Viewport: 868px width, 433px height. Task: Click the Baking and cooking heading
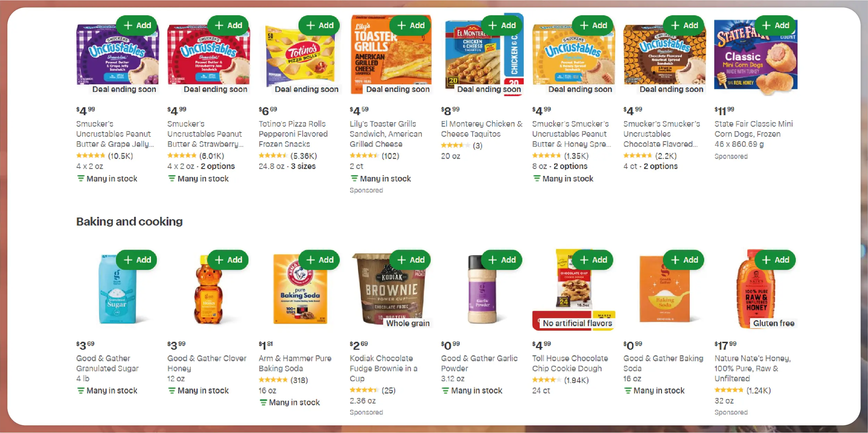point(129,221)
